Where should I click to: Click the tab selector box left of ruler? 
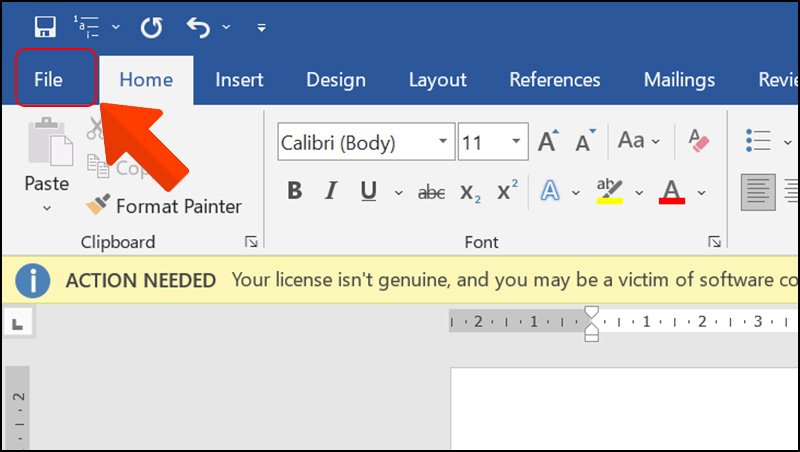tap(17, 323)
